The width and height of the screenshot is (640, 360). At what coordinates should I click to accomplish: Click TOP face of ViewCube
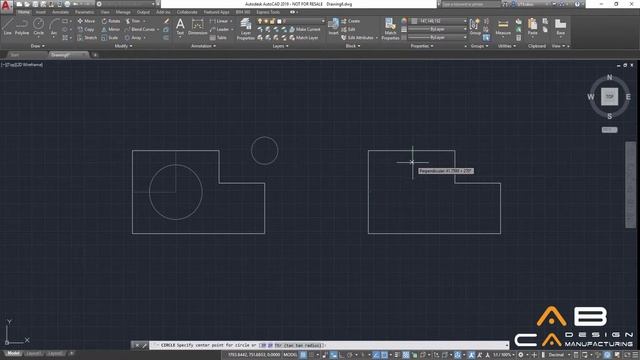609,97
